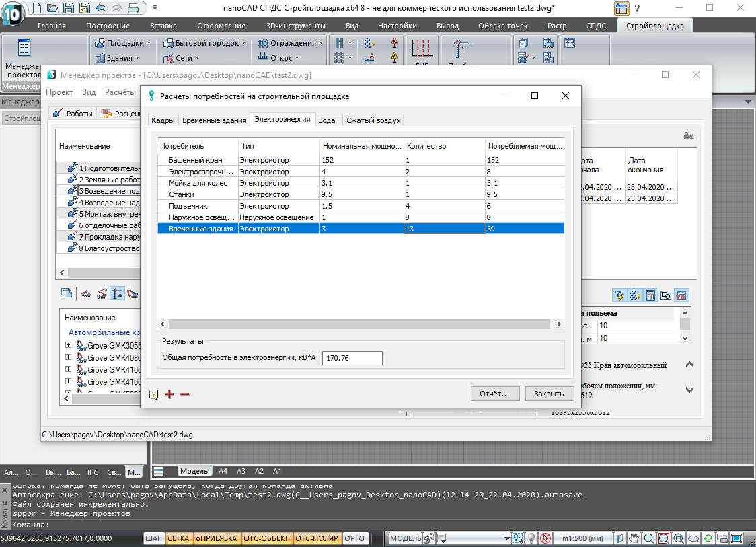This screenshot has width=756, height=547.
Task: Click the Закрыть button
Action: pyautogui.click(x=549, y=394)
